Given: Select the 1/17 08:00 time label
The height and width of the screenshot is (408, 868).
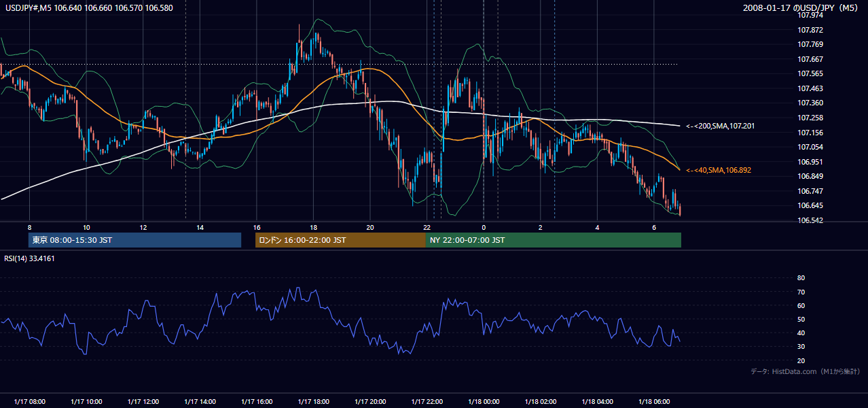Looking at the screenshot, I should coord(29,402).
